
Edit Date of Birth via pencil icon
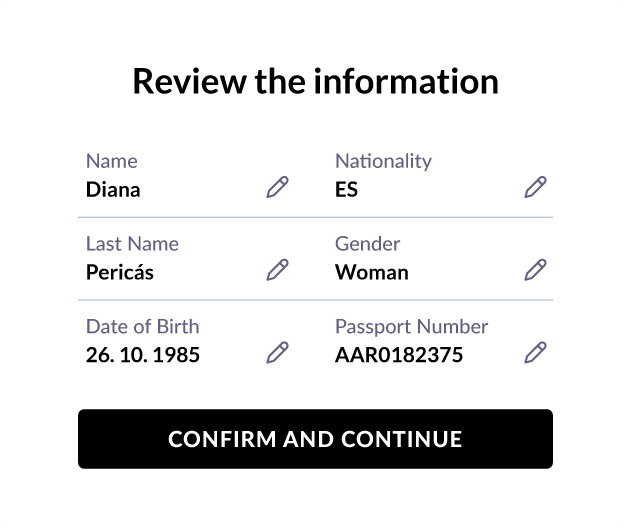tap(278, 353)
